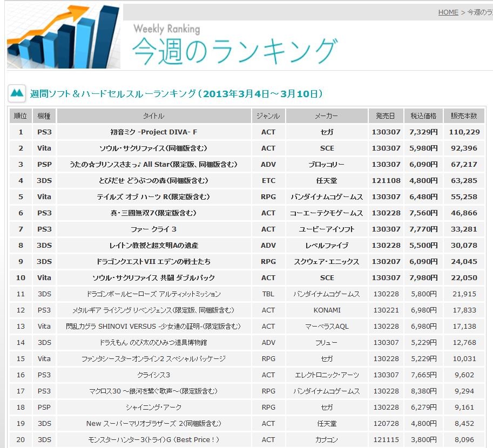Click sales figure 67,217
The width and height of the screenshot is (493, 448).
point(464,165)
